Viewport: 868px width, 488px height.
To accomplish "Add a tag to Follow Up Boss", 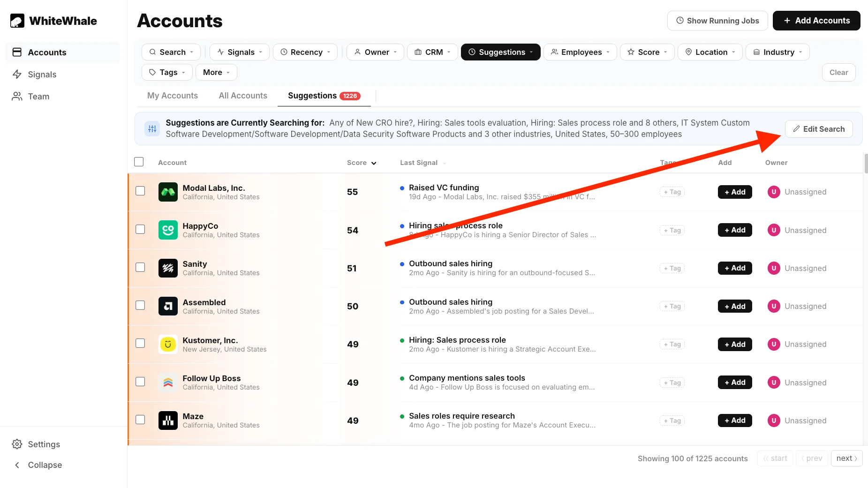I will pos(672,383).
